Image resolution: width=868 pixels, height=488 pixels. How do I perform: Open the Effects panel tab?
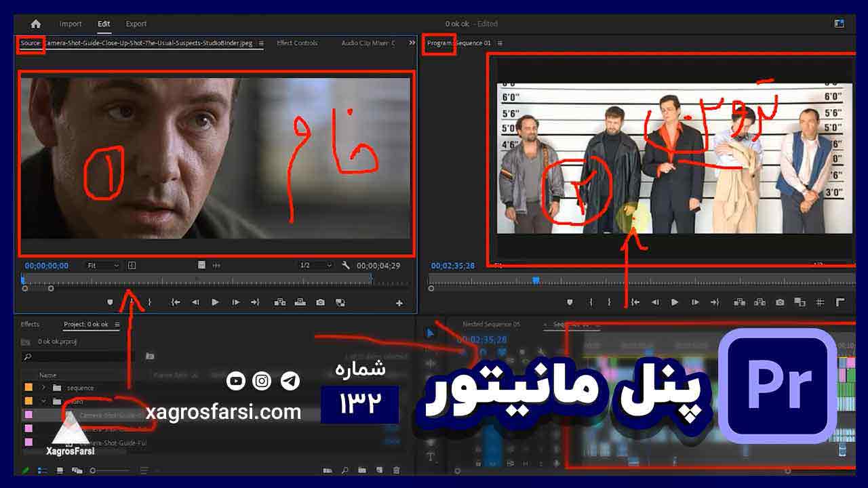tap(30, 325)
